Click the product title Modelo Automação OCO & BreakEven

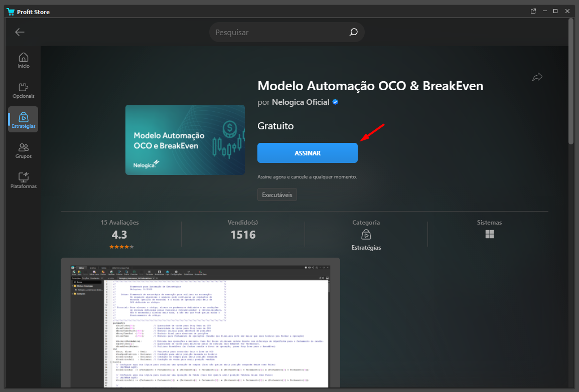[x=370, y=86]
